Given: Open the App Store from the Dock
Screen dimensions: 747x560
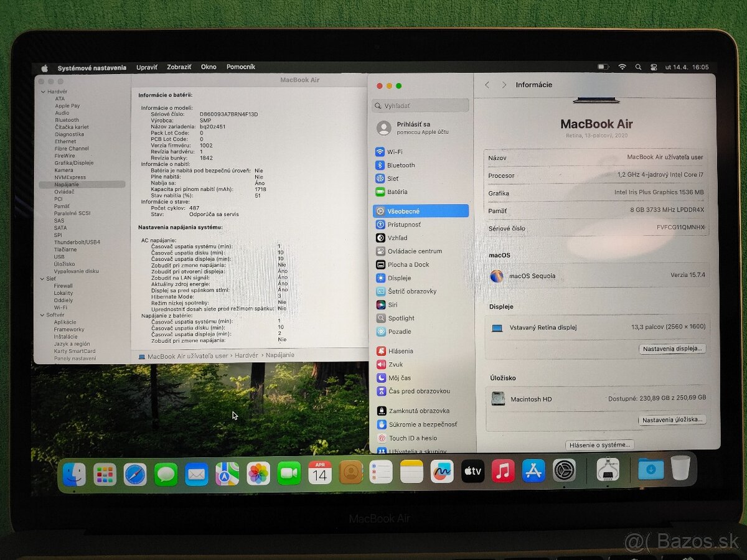Looking at the screenshot, I should (x=533, y=472).
